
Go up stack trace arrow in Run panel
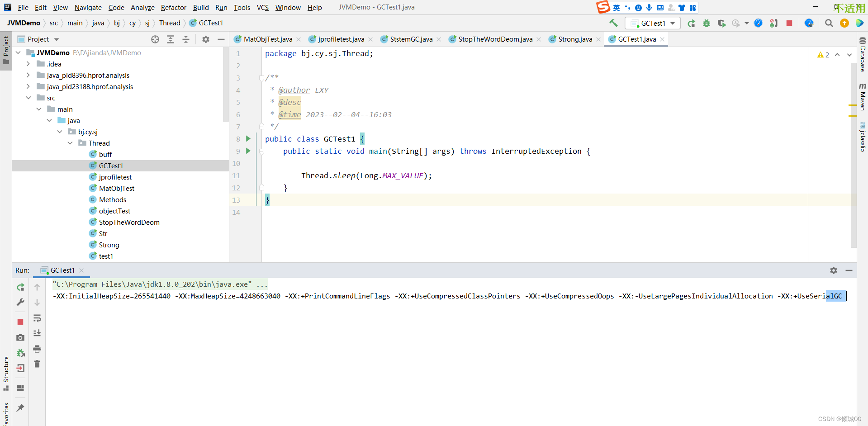coord(37,287)
